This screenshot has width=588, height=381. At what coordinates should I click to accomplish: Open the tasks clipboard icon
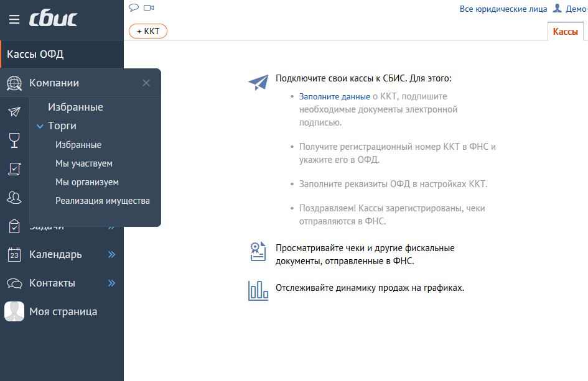click(x=14, y=226)
